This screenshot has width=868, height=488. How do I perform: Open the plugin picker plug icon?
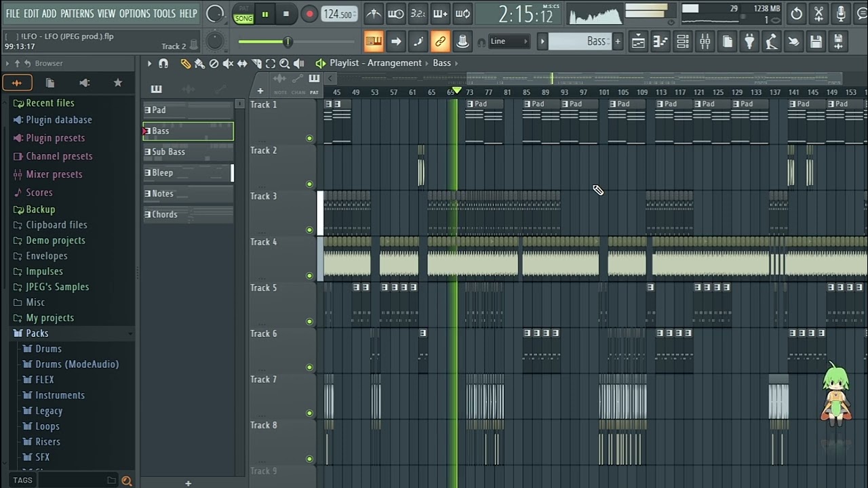(749, 41)
